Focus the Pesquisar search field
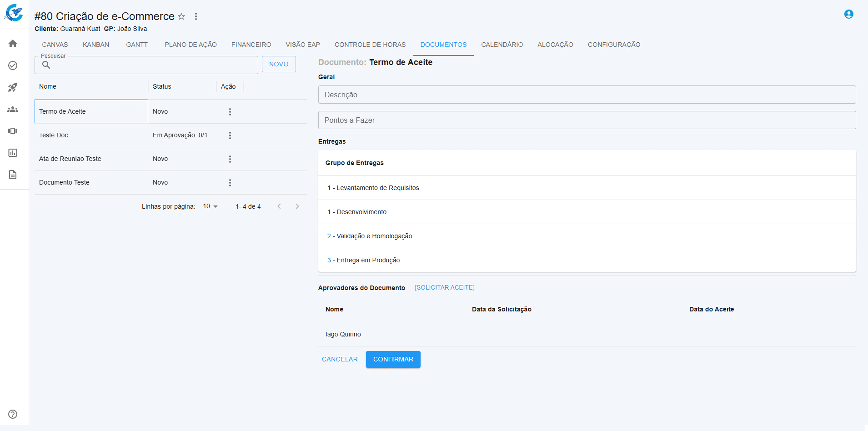 tap(146, 65)
